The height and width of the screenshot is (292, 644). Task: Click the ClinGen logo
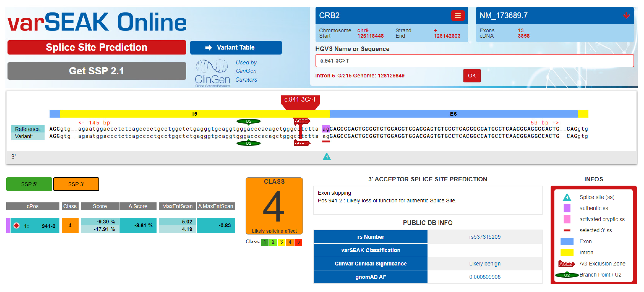tap(212, 73)
